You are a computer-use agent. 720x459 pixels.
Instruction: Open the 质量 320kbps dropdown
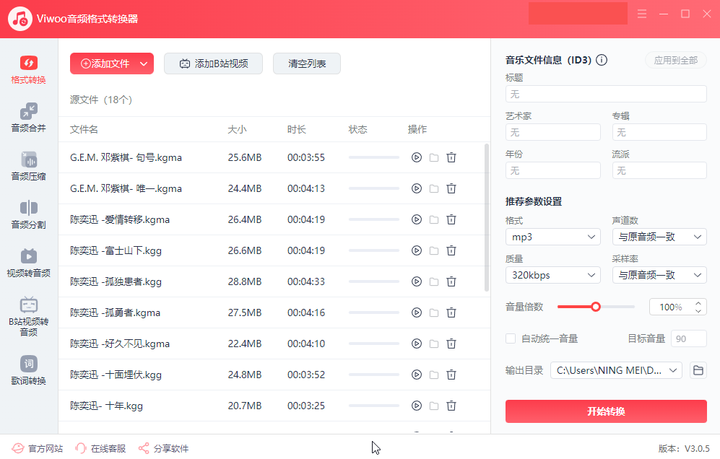tap(553, 275)
